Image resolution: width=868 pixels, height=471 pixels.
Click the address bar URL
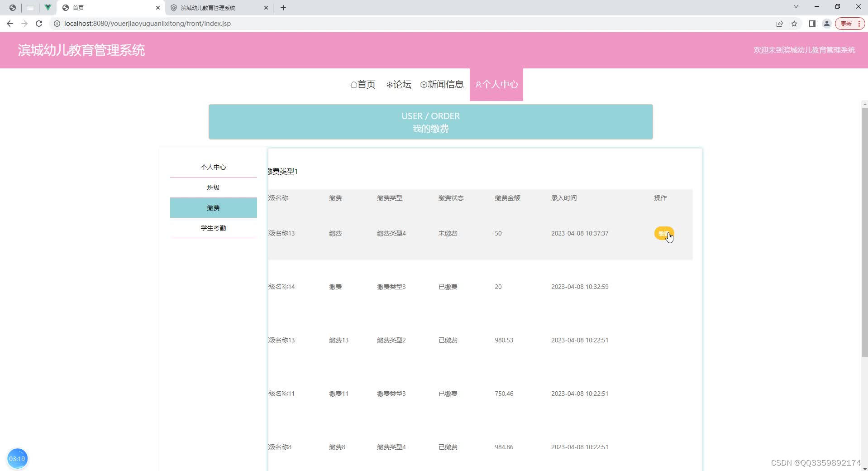coord(148,24)
